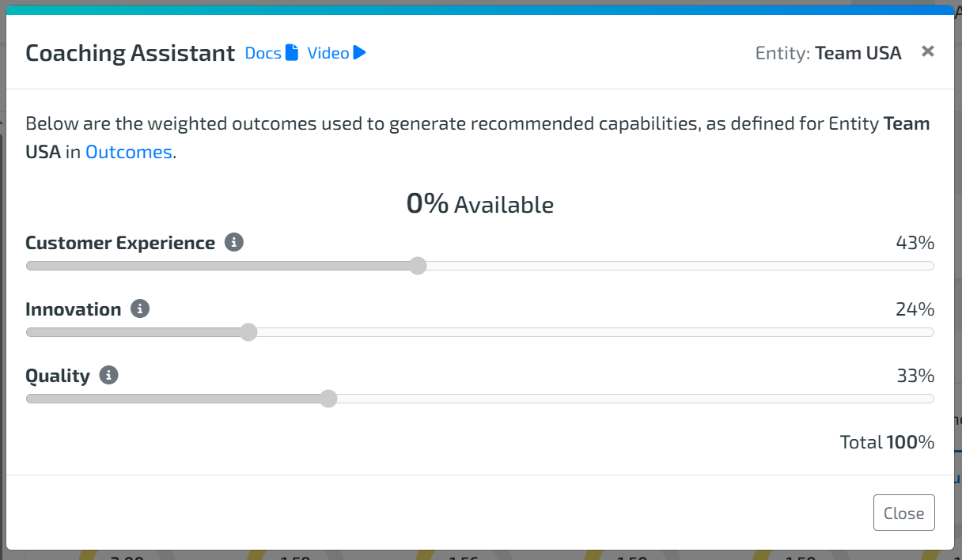
Task: Dismiss the dialog with the X icon
Action: (x=928, y=51)
